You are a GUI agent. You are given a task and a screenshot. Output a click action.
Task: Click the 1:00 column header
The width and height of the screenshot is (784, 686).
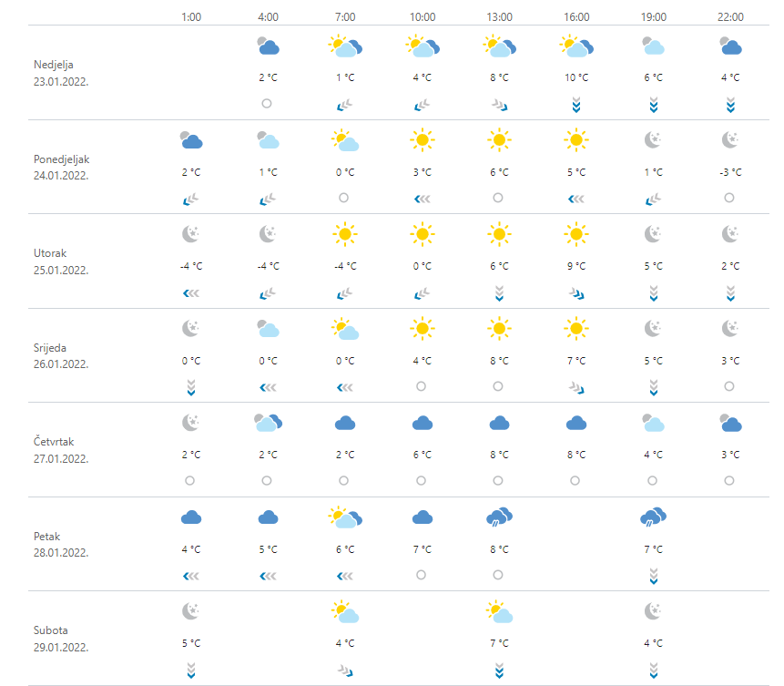pos(190,17)
